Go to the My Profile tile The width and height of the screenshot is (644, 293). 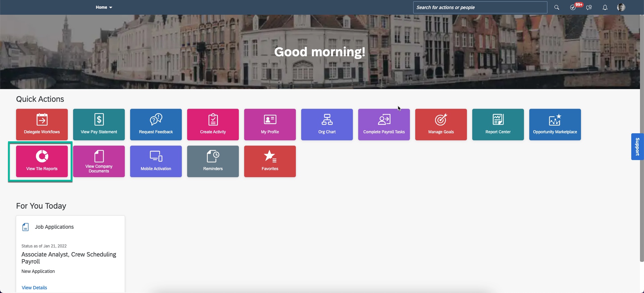point(270,125)
